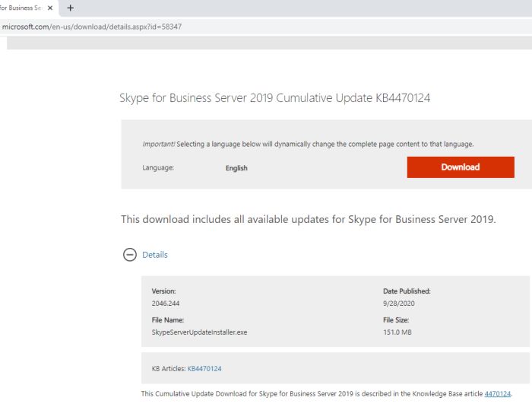Click the page title Skype for Business Server 2019 Cumulative Update

tap(275, 98)
